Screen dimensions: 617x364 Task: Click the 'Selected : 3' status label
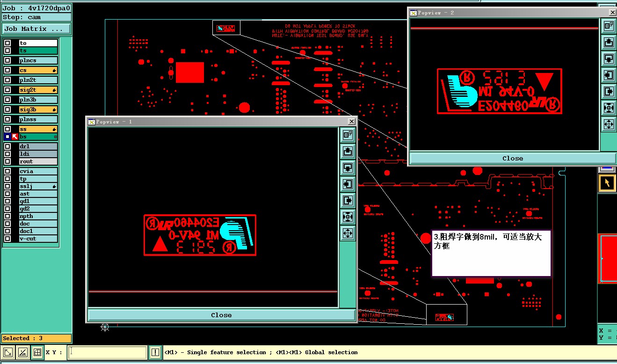click(36, 338)
